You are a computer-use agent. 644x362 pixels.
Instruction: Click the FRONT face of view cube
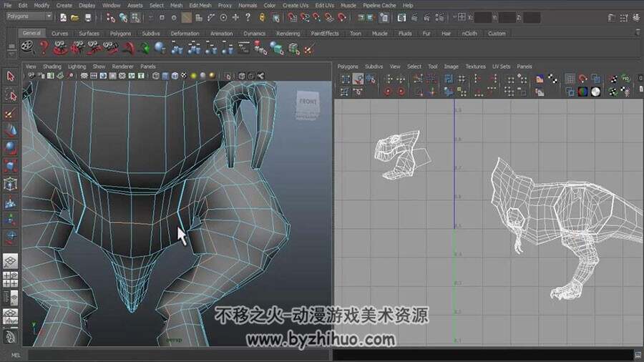point(308,102)
